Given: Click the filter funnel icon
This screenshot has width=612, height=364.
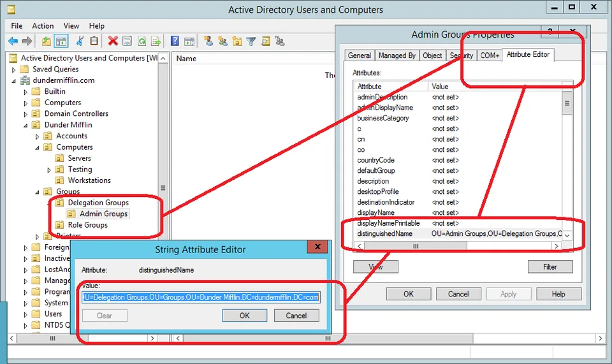Looking at the screenshot, I should point(251,41).
